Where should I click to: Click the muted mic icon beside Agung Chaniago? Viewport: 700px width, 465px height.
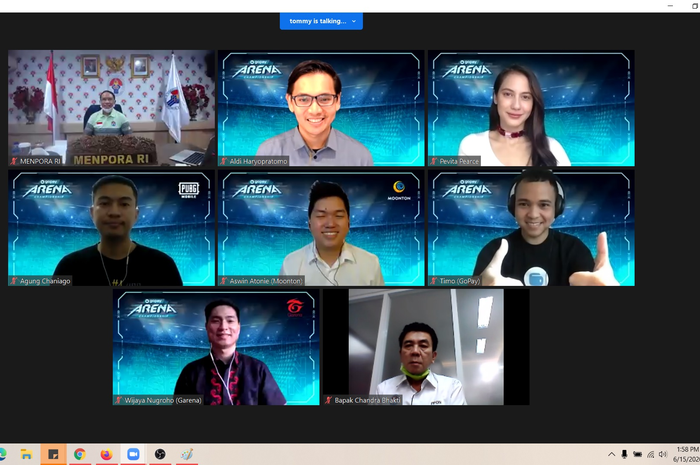[x=14, y=281]
